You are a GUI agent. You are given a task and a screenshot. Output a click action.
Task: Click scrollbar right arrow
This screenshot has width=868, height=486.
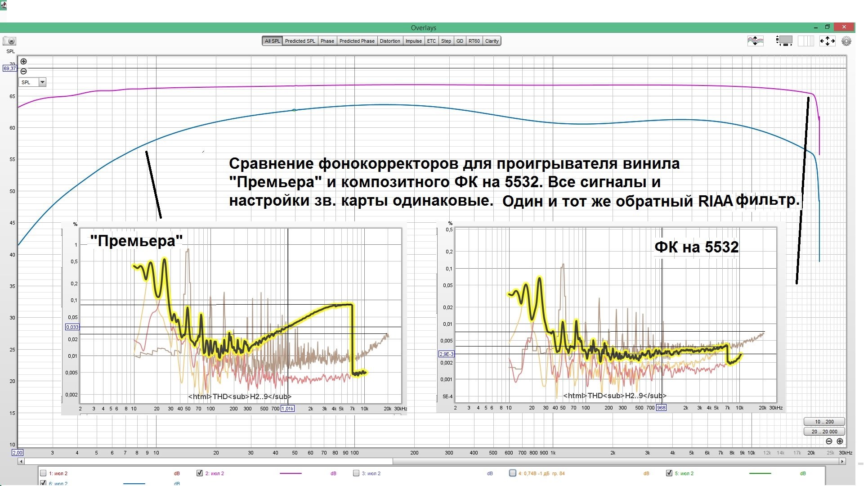[x=842, y=461]
